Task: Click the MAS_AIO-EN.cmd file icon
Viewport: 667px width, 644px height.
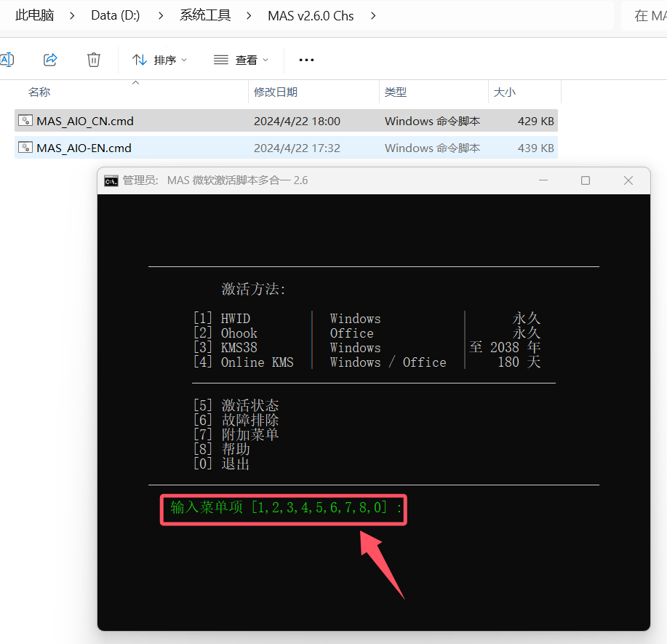Action: [x=25, y=147]
